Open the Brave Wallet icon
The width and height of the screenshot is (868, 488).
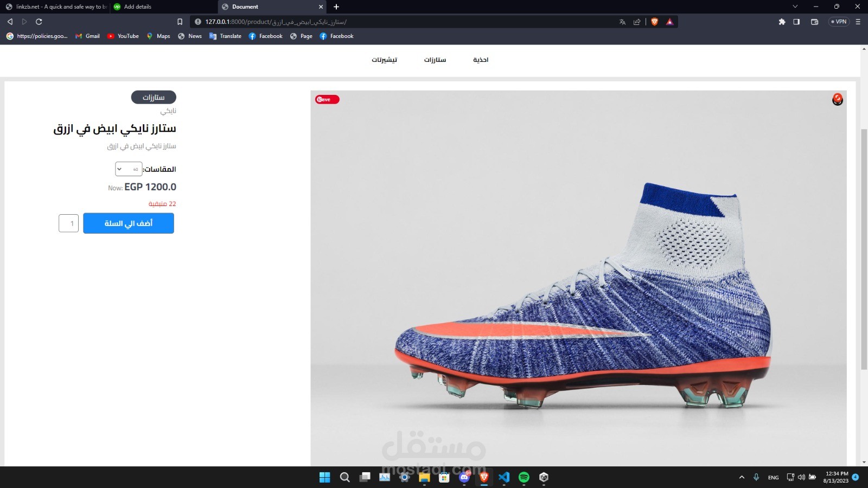(x=814, y=22)
